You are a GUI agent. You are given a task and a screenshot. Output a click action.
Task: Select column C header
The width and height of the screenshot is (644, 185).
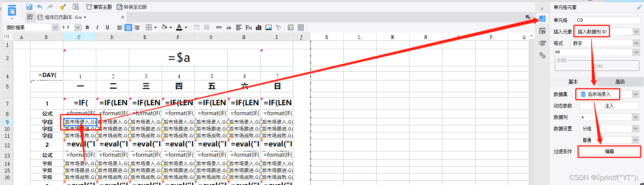coord(79,37)
